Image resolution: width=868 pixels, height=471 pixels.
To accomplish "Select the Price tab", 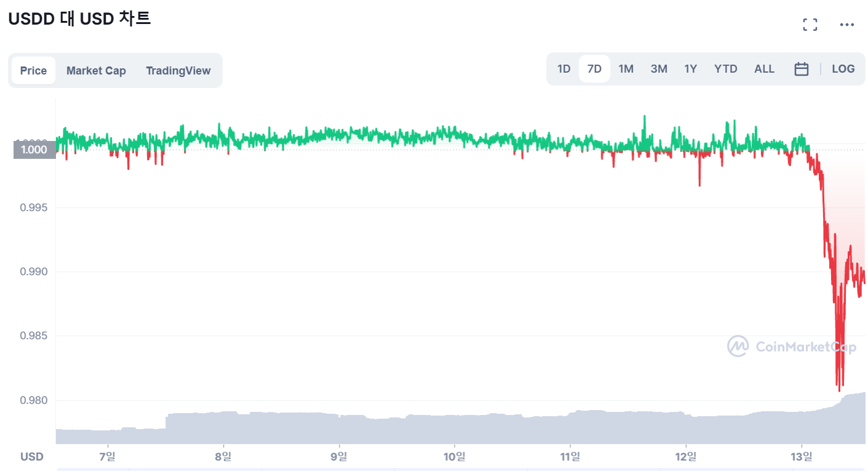I will pyautogui.click(x=33, y=70).
